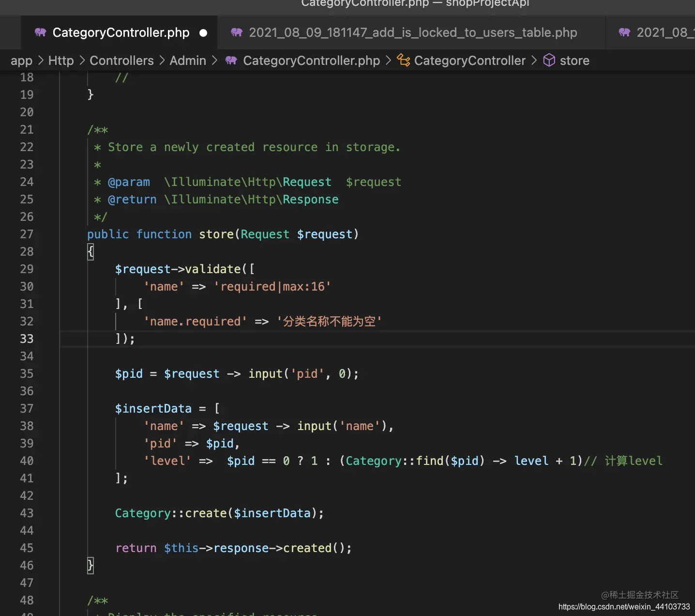Click method cube icon before store breadcrumb

pos(549,60)
